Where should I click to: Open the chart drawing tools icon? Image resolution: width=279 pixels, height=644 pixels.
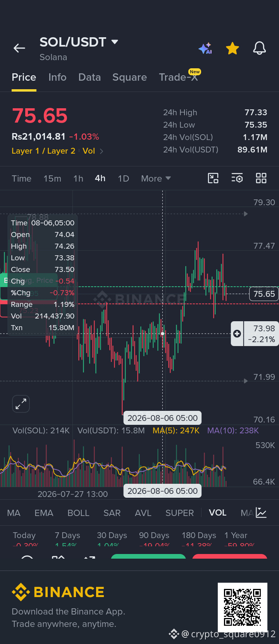[213, 178]
